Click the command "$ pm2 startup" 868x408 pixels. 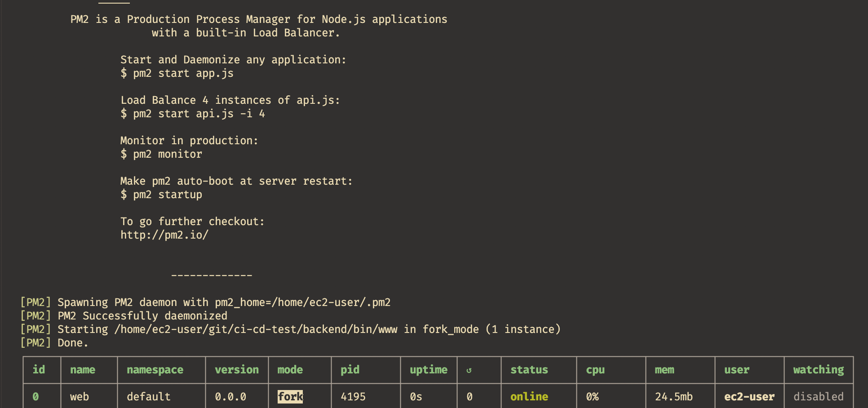[x=161, y=195]
